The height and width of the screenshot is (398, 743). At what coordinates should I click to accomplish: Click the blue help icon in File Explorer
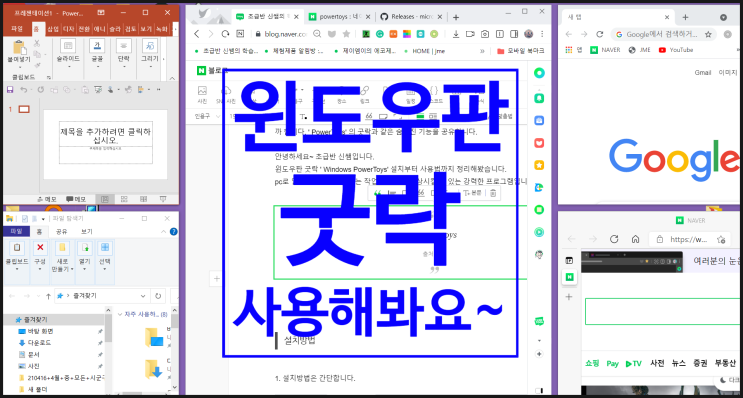coord(174,232)
